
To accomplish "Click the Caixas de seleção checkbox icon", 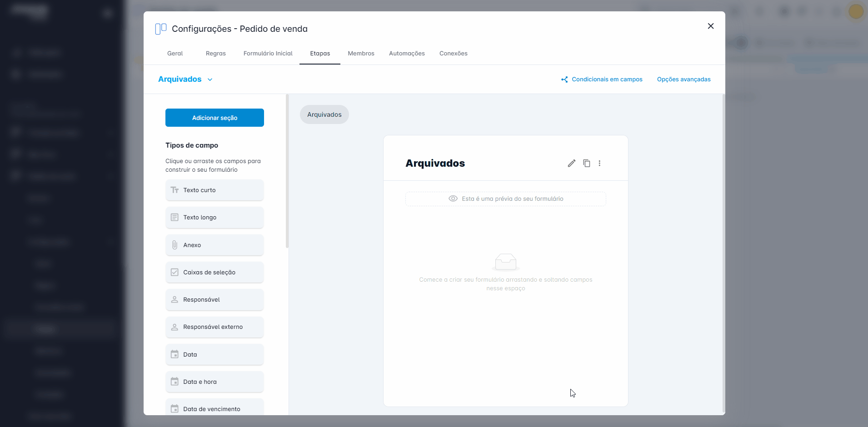I will (x=175, y=272).
